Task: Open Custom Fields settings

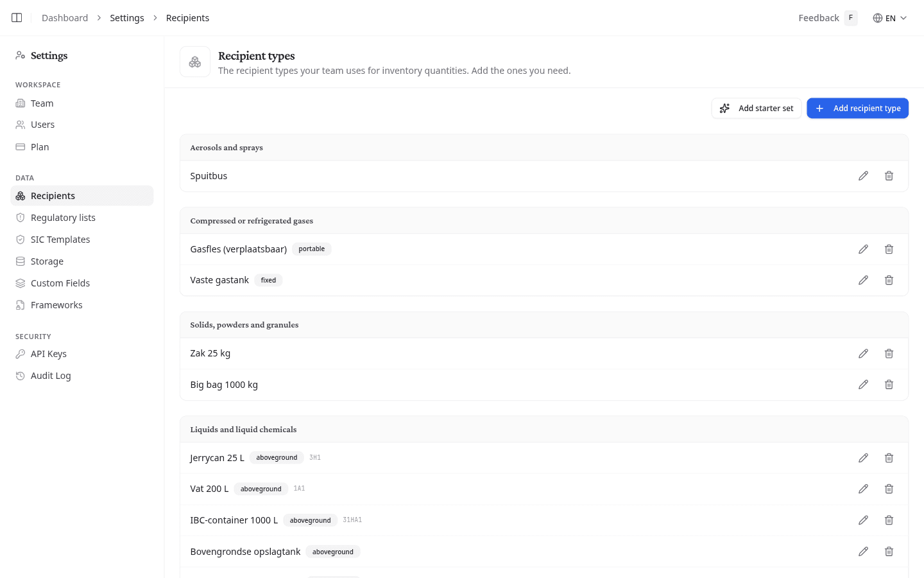Action: (82, 283)
